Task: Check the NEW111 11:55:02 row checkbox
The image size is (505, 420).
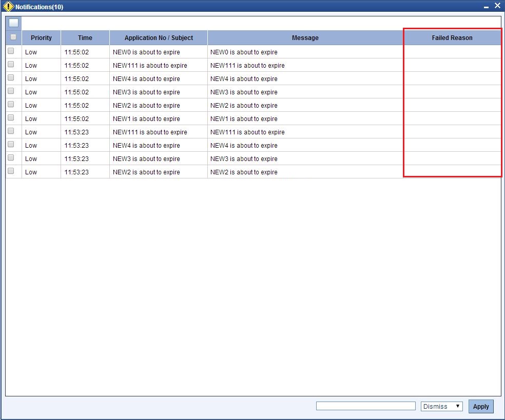Action: coord(11,64)
